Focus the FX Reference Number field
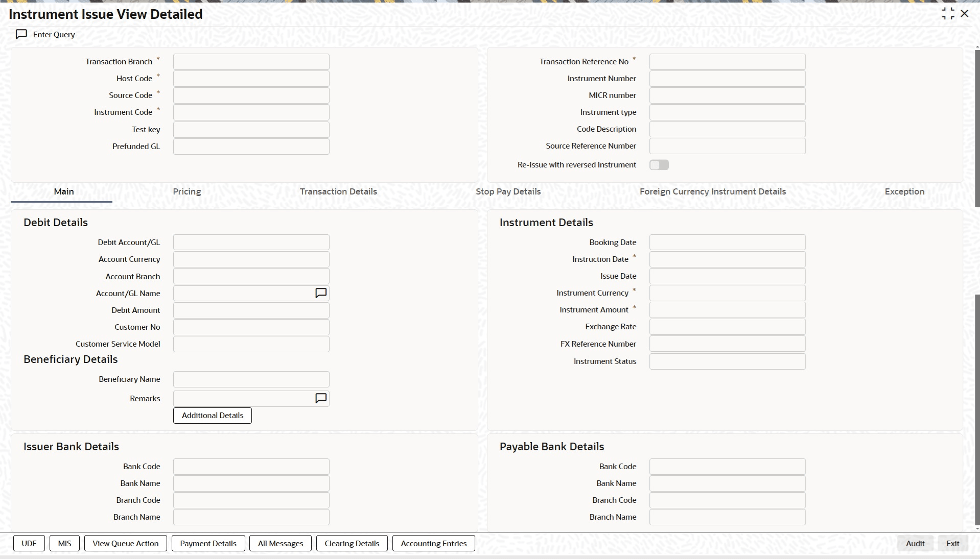 (x=728, y=344)
